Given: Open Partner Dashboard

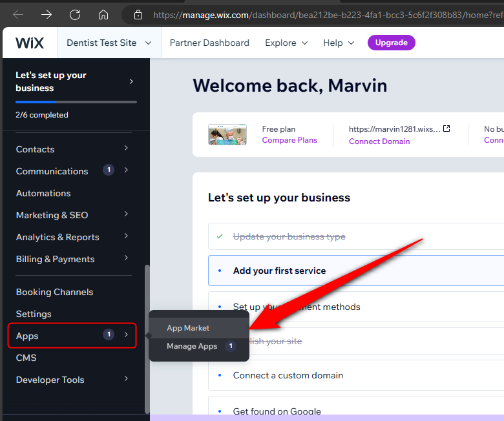Looking at the screenshot, I should click(209, 43).
